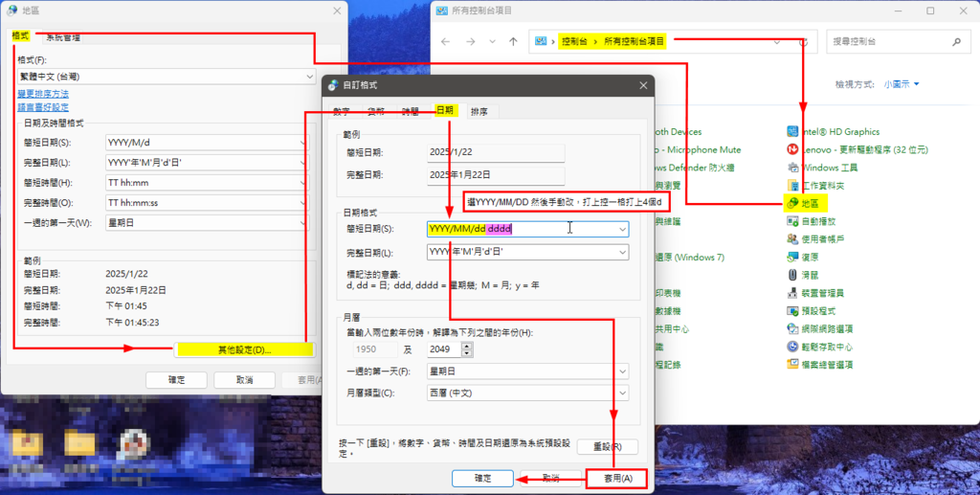Click 控制台 in the address breadcrumb
The height and width of the screenshot is (495, 980).
click(x=574, y=41)
